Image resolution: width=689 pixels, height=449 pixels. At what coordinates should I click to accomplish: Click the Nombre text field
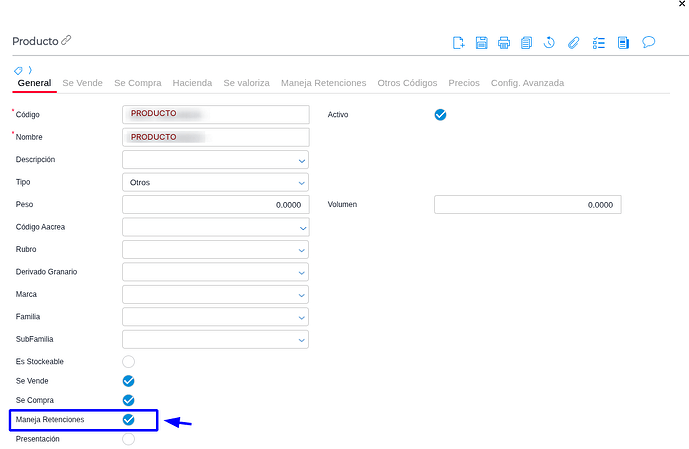coord(215,137)
